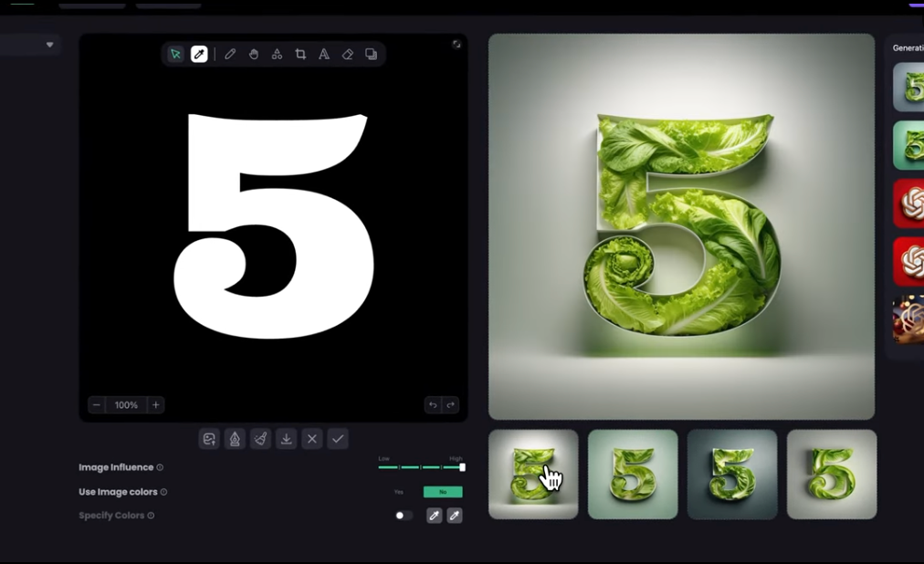The height and width of the screenshot is (564, 924).
Task: Click the download icon below canvas
Action: 286,439
